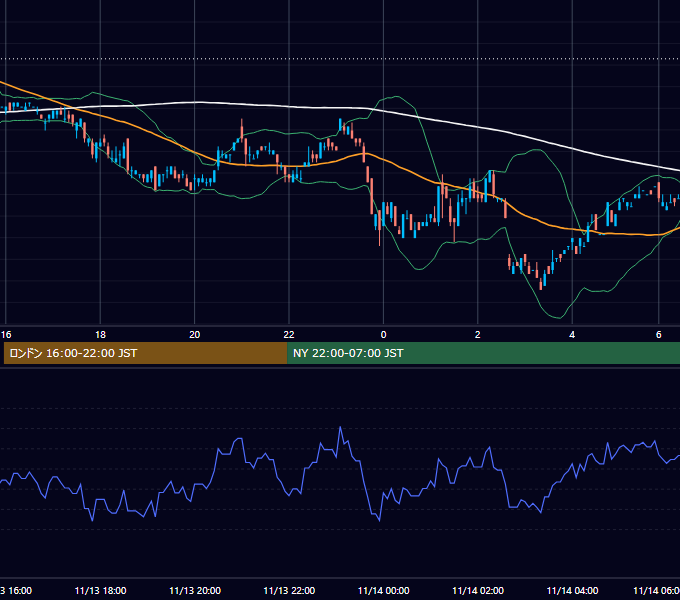Click the 11/13 22:00 date label
Image resolution: width=680 pixels, height=600 pixels.
289,591
